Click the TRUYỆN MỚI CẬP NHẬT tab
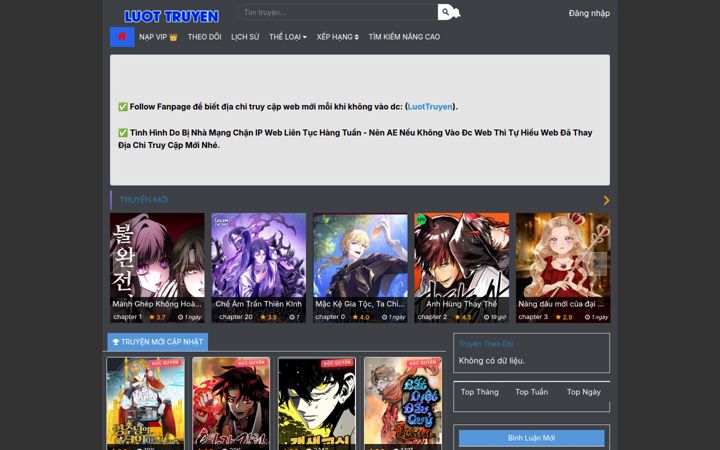720x450 pixels. pyautogui.click(x=158, y=342)
